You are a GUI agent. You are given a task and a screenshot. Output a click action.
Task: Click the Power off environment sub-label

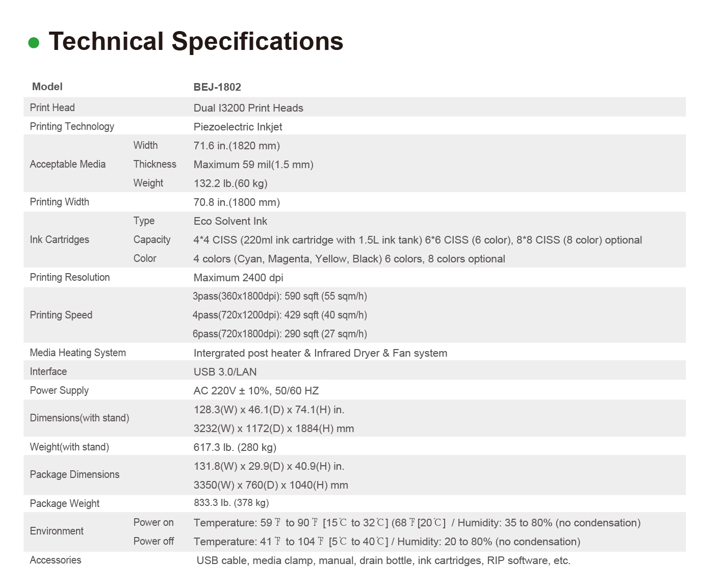[153, 541]
